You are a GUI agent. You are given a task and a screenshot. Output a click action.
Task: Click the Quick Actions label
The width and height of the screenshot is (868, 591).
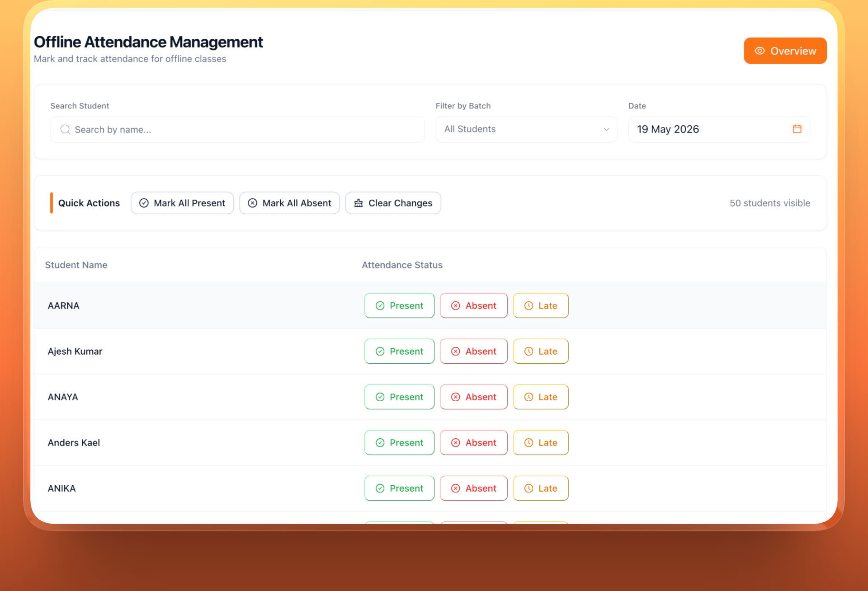point(89,203)
